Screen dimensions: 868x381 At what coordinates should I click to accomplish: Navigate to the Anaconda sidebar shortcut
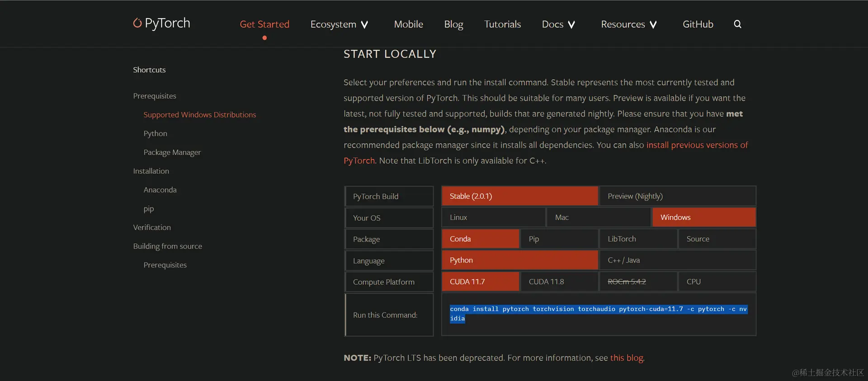coord(160,190)
